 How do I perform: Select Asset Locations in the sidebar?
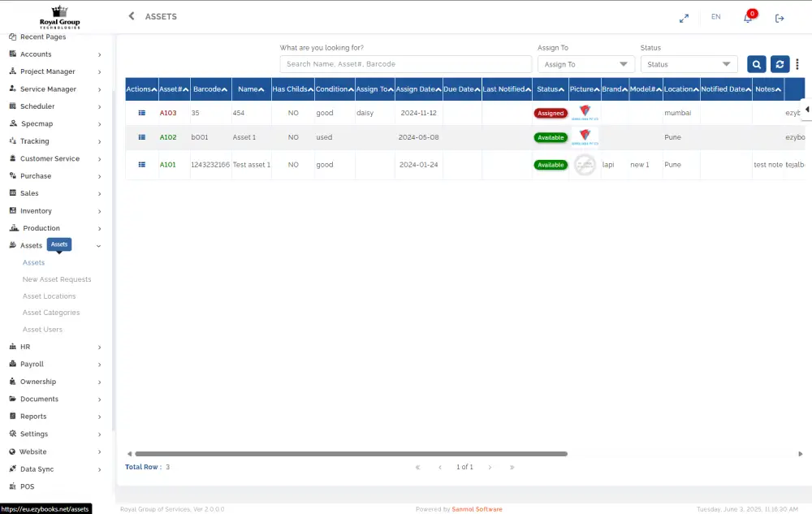click(49, 296)
